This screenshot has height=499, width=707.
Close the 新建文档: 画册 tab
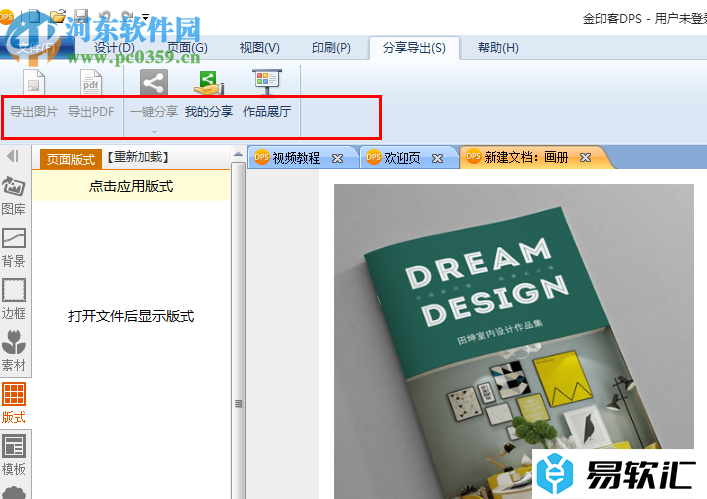585,157
